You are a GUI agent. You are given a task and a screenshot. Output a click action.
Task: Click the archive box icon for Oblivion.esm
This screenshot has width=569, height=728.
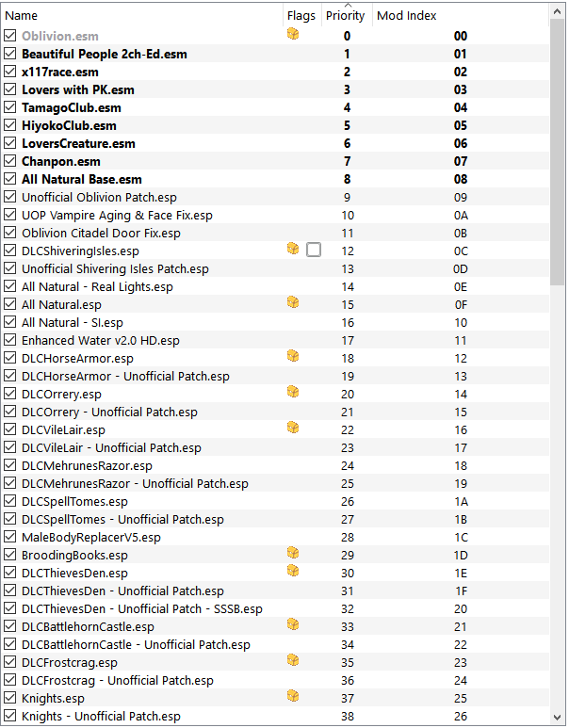[293, 34]
